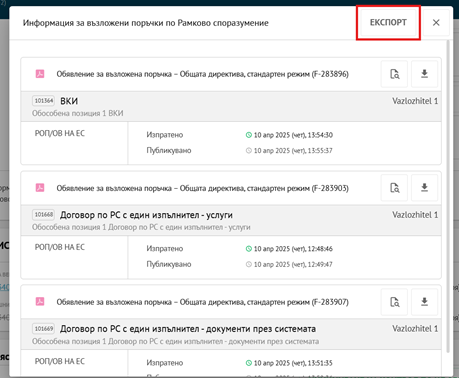The height and width of the screenshot is (378, 459).
Task: Preview document F-283903
Action: coord(394,188)
